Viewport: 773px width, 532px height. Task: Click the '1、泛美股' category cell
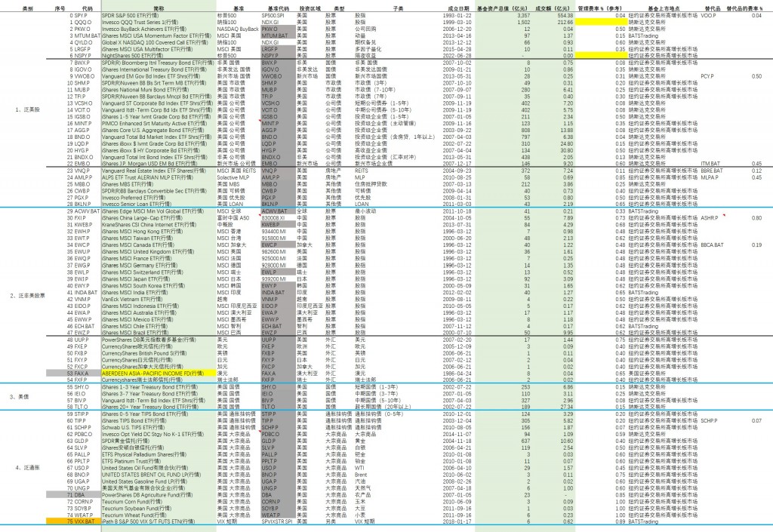[x=27, y=110]
